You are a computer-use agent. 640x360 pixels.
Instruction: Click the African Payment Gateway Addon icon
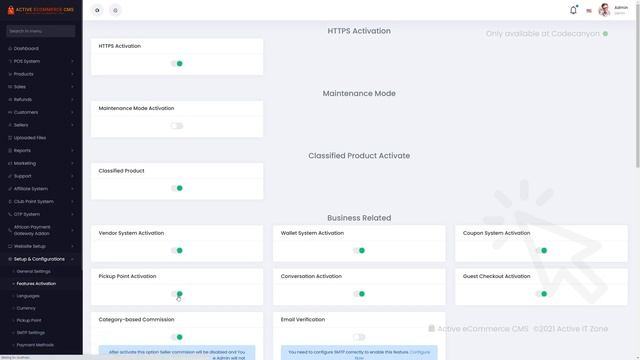click(x=10, y=230)
